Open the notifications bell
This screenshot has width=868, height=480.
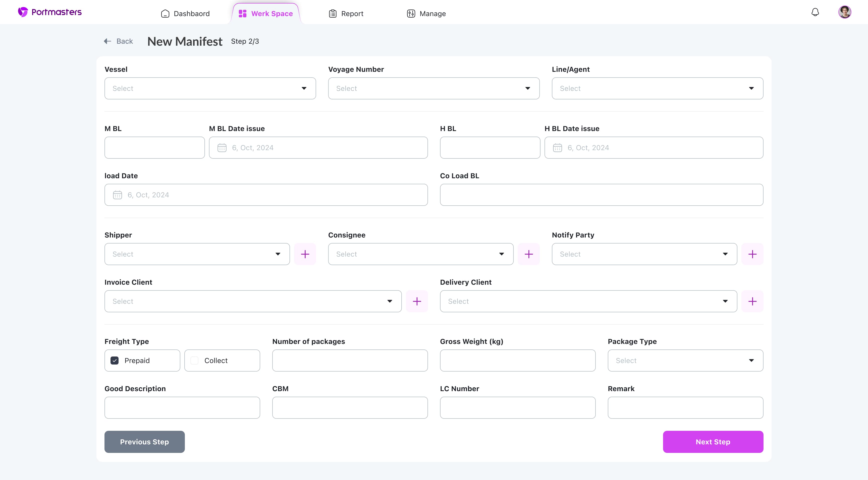pos(815,12)
